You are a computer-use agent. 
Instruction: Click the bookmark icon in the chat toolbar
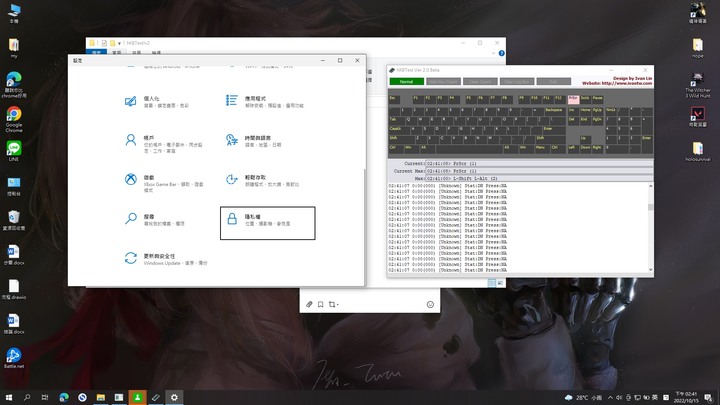click(321, 304)
